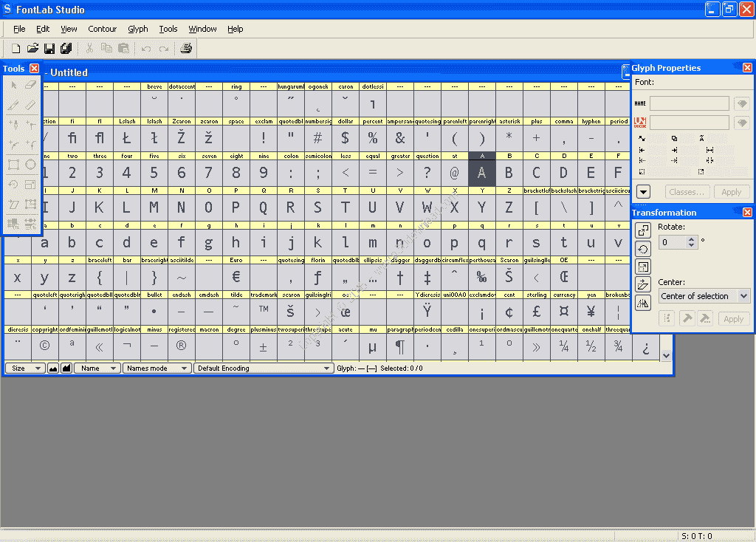Select the Rectangle tool
This screenshot has height=542, width=756.
tap(13, 165)
